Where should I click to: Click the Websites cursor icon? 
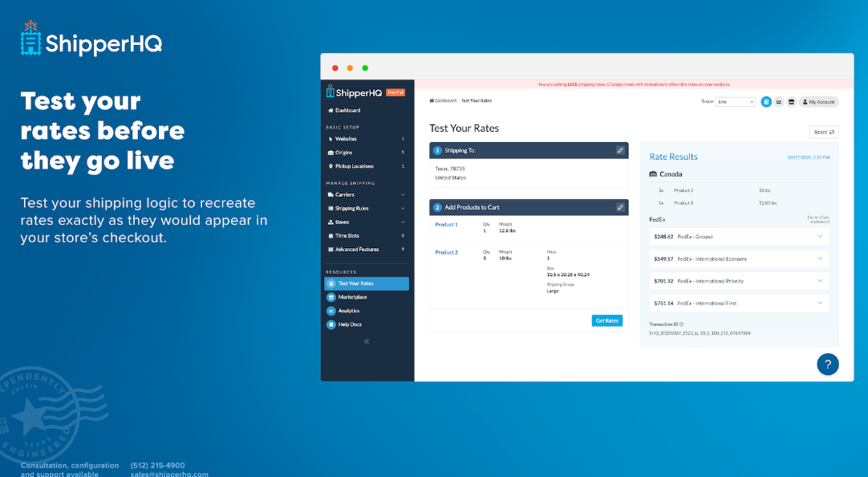331,138
